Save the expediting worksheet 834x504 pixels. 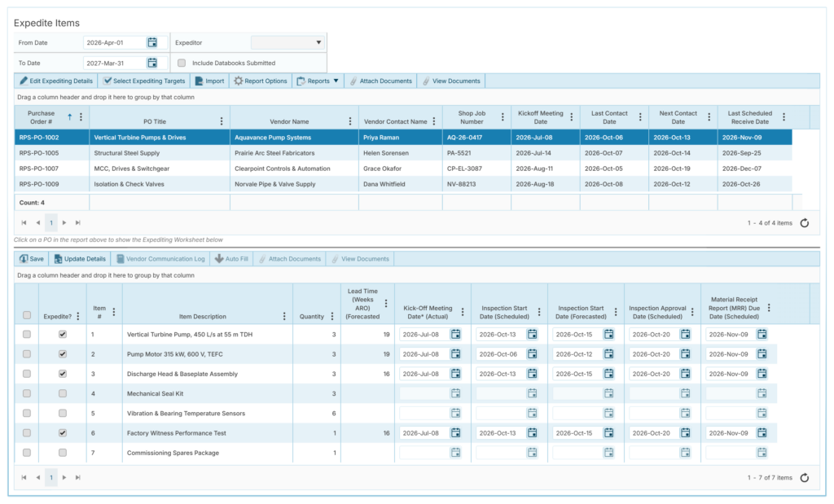click(32, 259)
